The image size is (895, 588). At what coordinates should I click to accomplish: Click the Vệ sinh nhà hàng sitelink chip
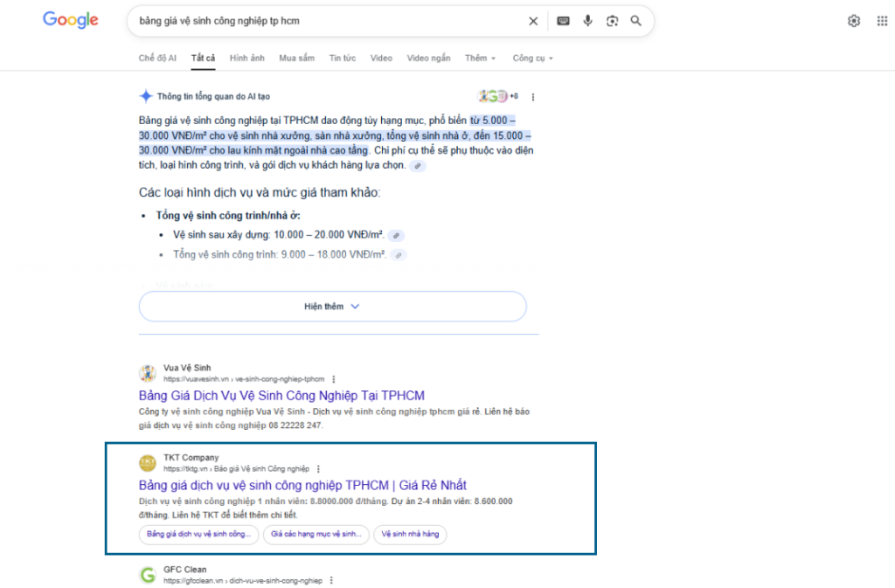point(409,534)
